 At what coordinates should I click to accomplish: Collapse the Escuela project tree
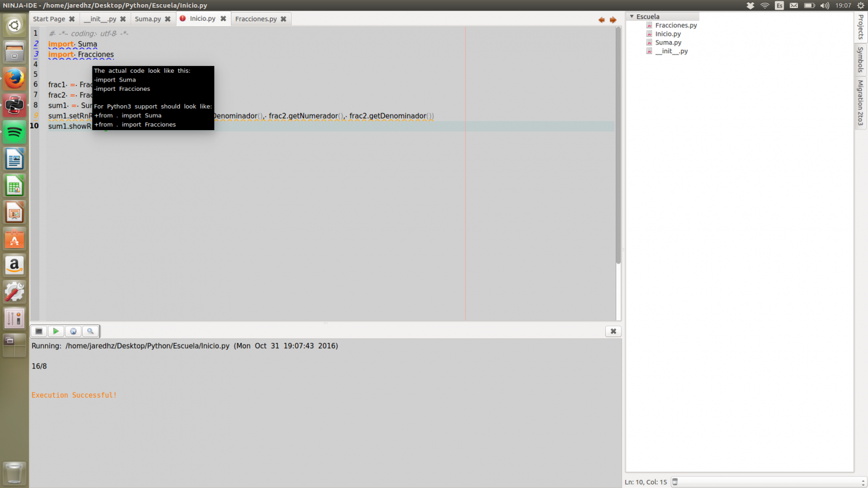[x=632, y=17]
